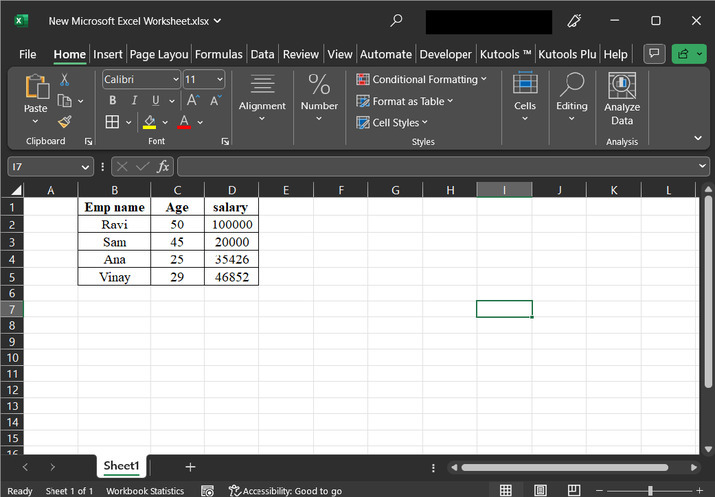This screenshot has height=497, width=715.
Task: Select the Format Painter brush
Action: point(65,122)
